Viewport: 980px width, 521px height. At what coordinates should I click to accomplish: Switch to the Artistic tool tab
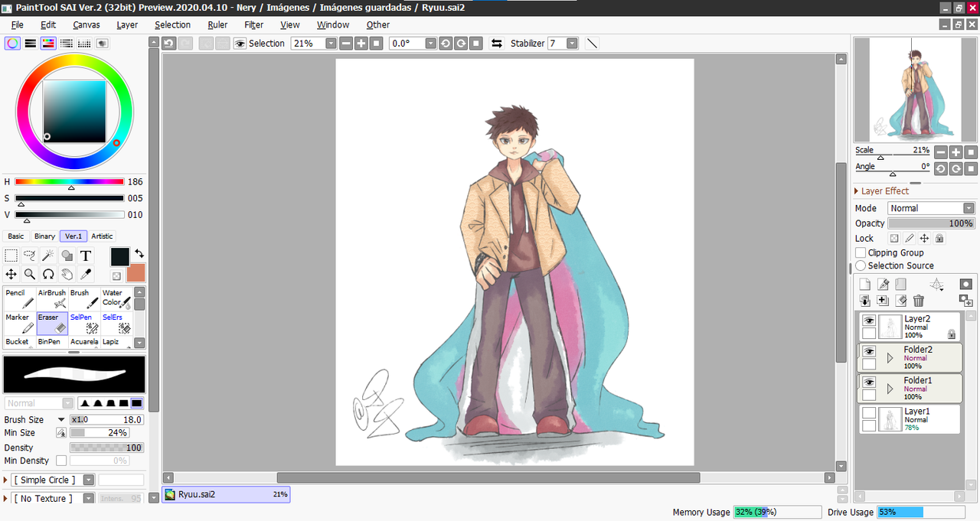(x=102, y=236)
